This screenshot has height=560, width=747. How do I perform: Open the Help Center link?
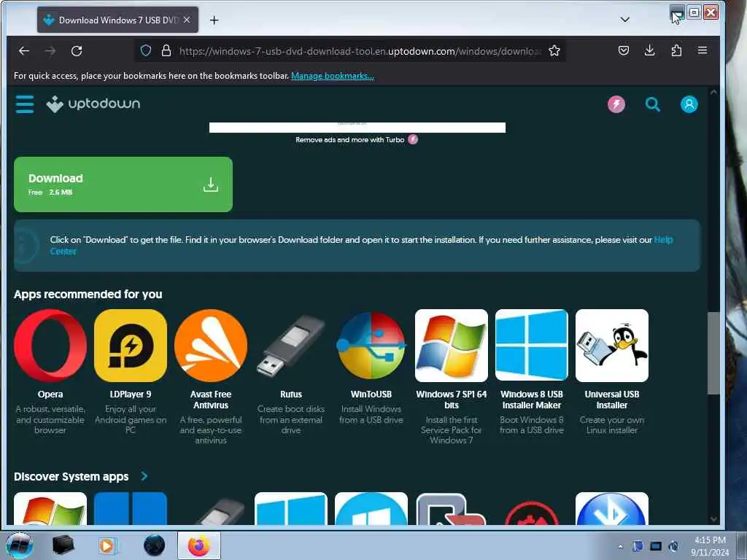click(x=663, y=239)
